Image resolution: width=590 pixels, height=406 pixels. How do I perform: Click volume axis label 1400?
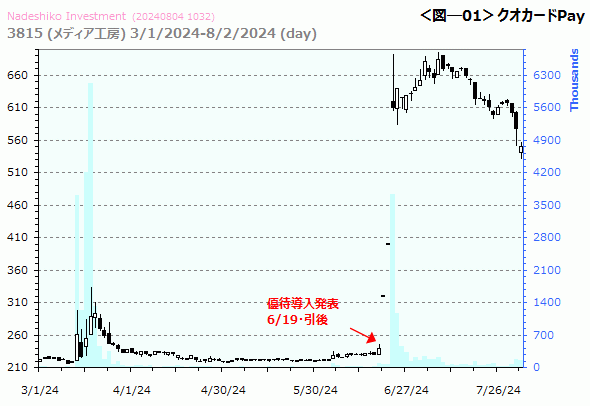(547, 302)
